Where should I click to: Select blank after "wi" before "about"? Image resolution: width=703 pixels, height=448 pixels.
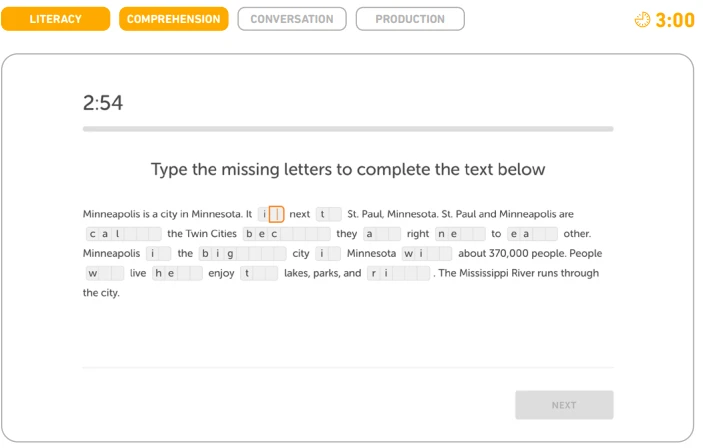(x=433, y=253)
